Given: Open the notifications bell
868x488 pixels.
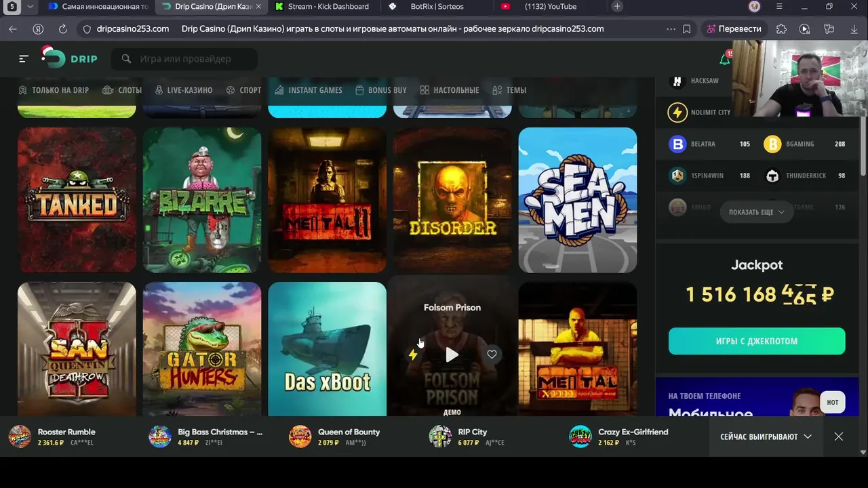Looking at the screenshot, I should [724, 59].
